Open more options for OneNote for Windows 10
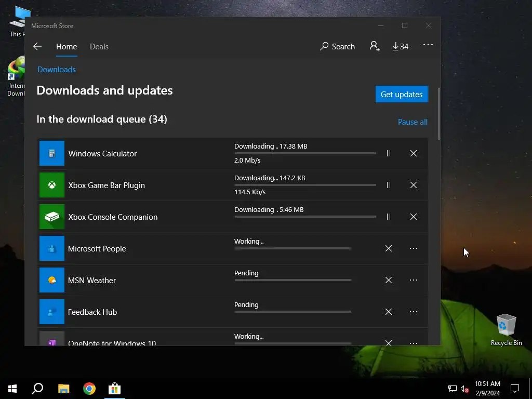Image resolution: width=532 pixels, height=399 pixels. 413,343
